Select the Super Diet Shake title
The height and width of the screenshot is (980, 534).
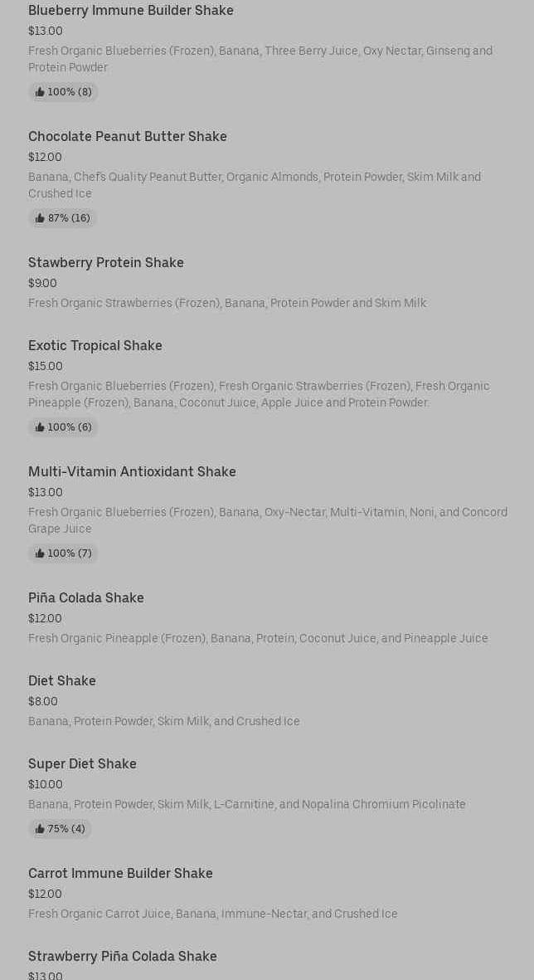point(82,763)
